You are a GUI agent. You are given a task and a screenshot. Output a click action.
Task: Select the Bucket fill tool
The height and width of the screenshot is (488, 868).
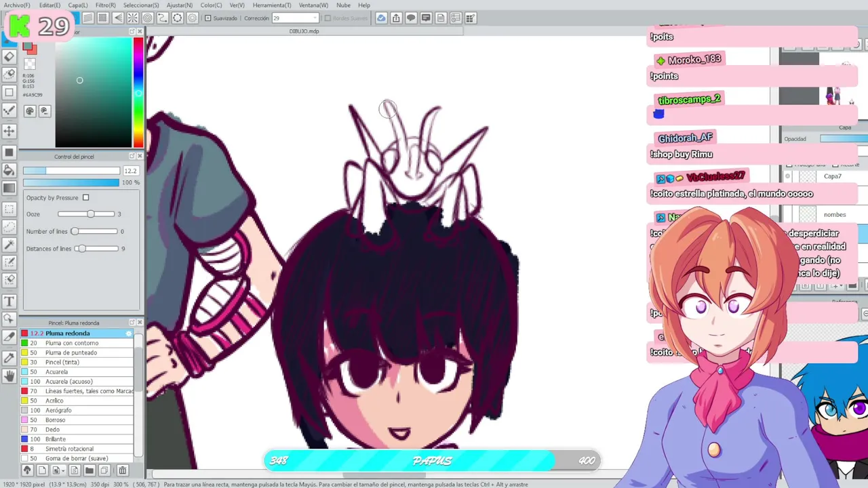[x=9, y=170]
